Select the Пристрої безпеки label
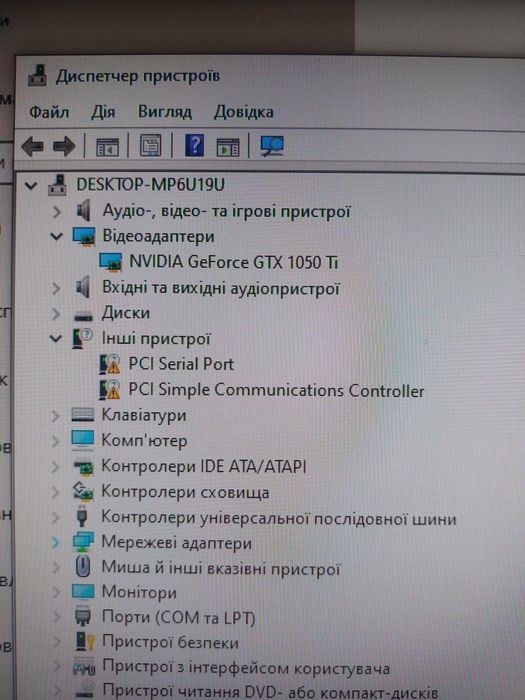This screenshot has width=525, height=700. pyautogui.click(x=170, y=643)
